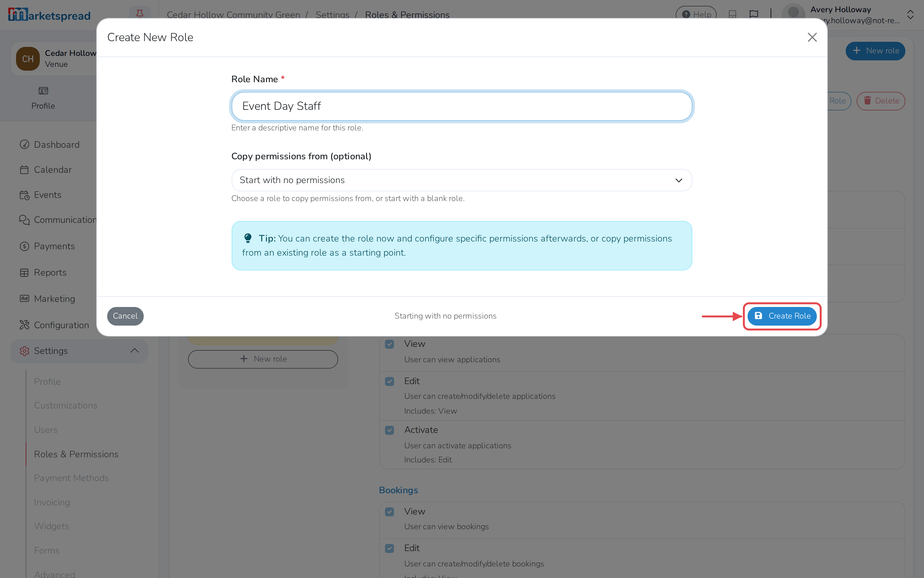924x578 pixels.
Task: Toggle the Bookings Edit checkbox
Action: (x=389, y=548)
